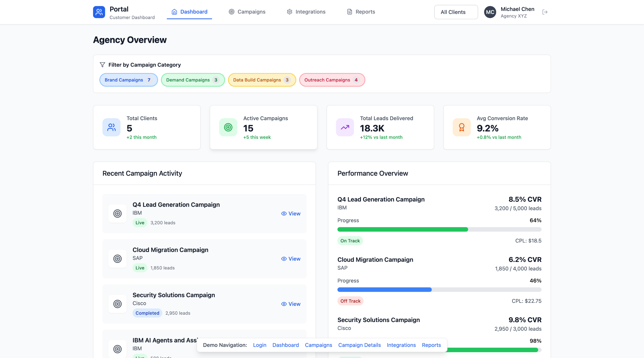Click the Portal logo icon

coord(99,12)
